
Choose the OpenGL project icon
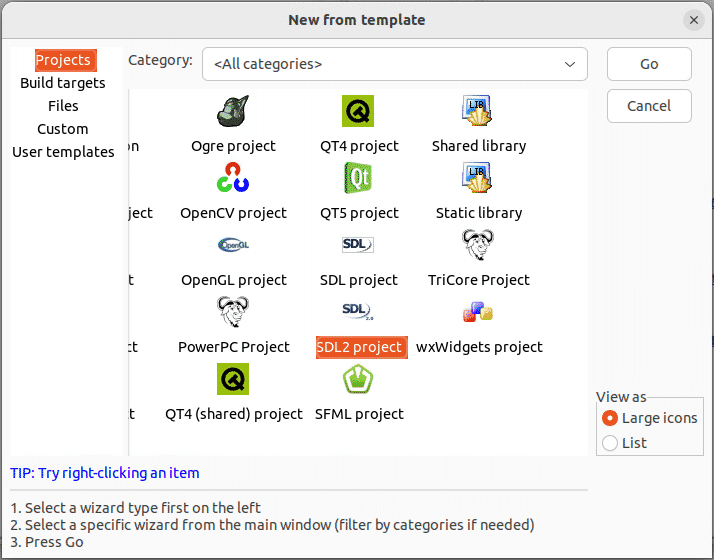click(233, 245)
